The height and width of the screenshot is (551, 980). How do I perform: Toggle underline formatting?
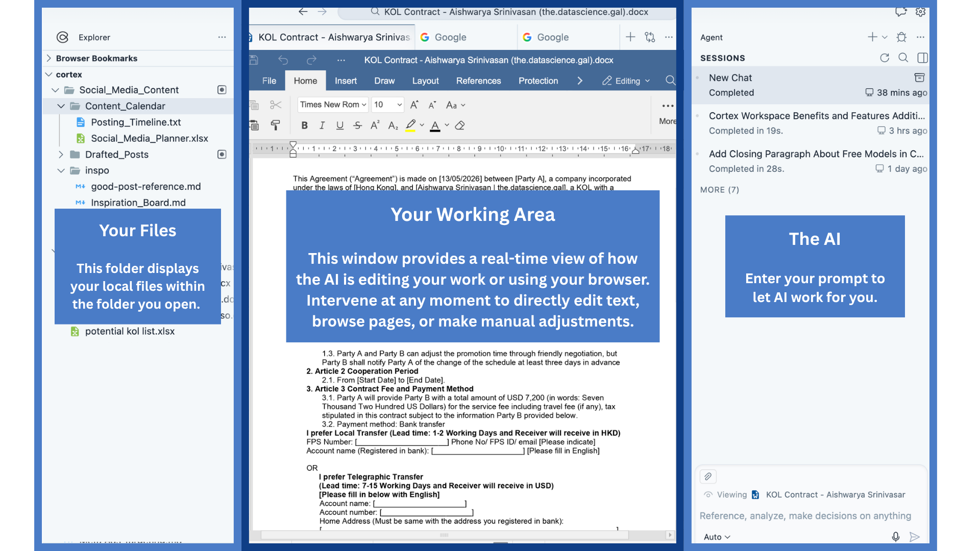[340, 126]
